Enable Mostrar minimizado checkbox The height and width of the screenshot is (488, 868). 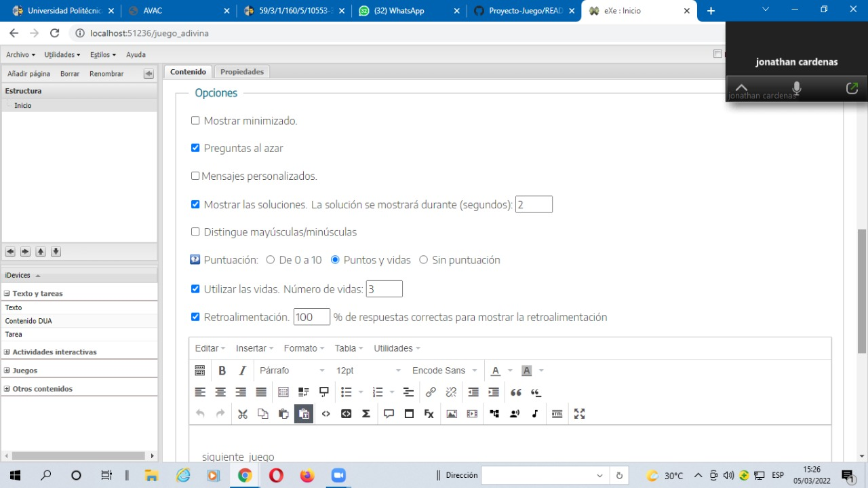coord(195,120)
